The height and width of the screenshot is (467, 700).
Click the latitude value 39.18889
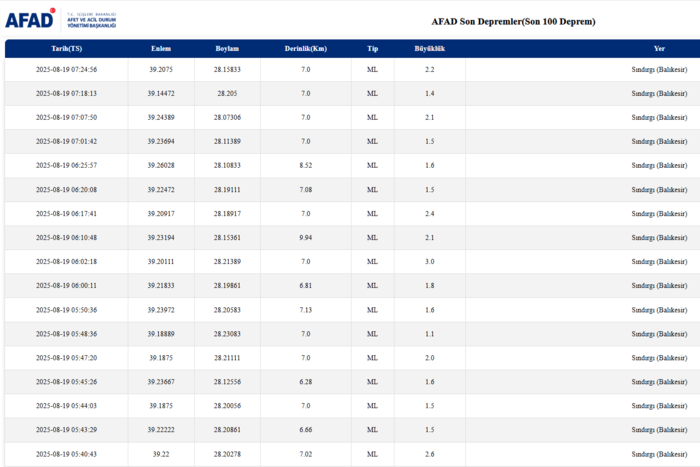(161, 334)
